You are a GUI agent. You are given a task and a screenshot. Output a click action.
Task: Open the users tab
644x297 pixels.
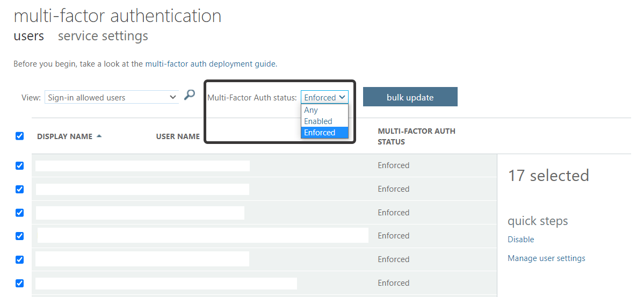(29, 36)
